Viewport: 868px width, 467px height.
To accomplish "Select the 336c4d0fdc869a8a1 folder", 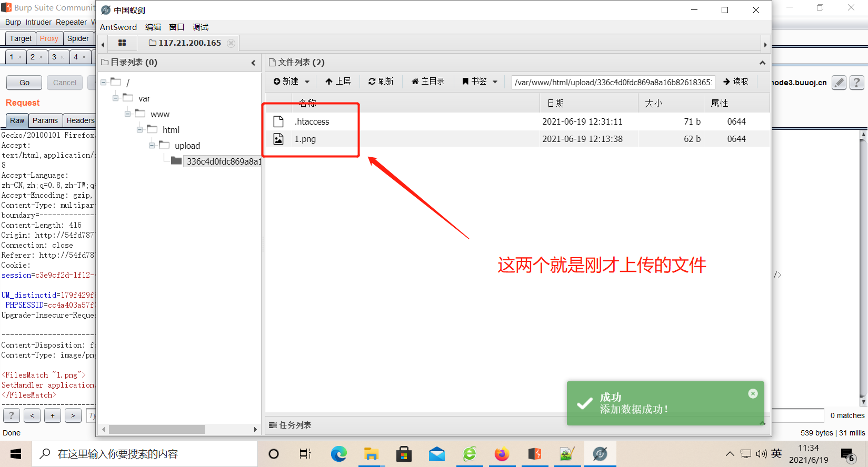I will click(223, 161).
